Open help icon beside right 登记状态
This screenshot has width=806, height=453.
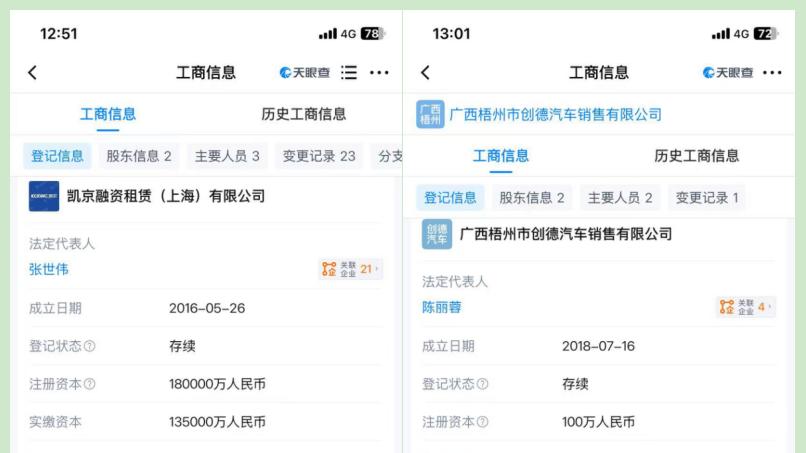click(x=482, y=384)
